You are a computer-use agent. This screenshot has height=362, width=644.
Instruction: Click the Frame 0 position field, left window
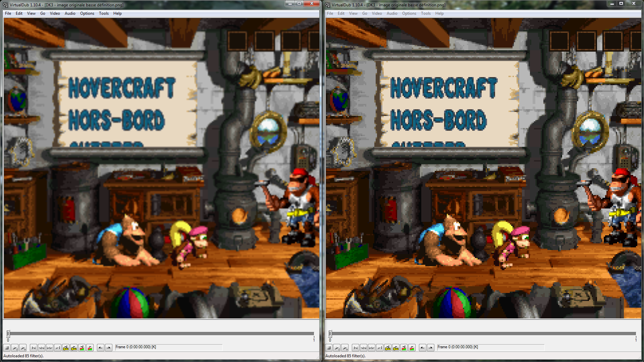click(x=168, y=347)
